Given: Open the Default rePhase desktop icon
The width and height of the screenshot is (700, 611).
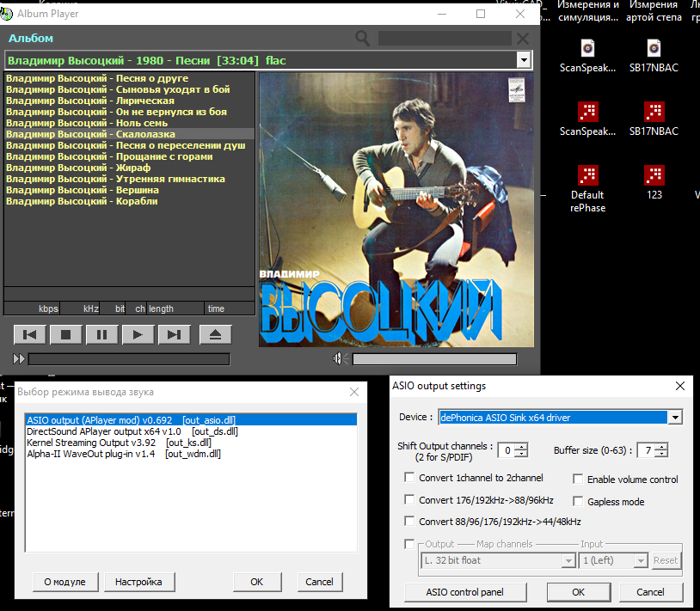Looking at the screenshot, I should click(x=587, y=189).
